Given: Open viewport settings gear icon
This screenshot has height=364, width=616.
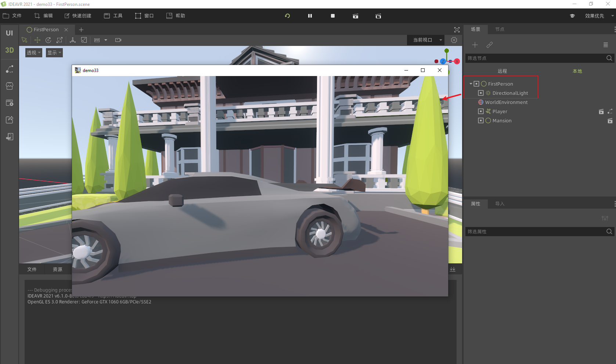Looking at the screenshot, I should point(454,40).
